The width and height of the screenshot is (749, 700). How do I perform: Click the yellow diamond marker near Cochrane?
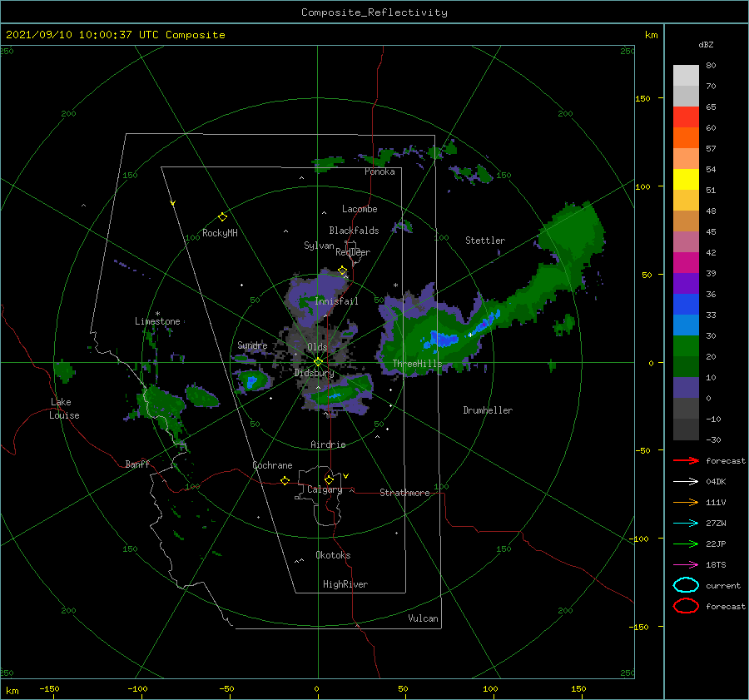coord(285,480)
